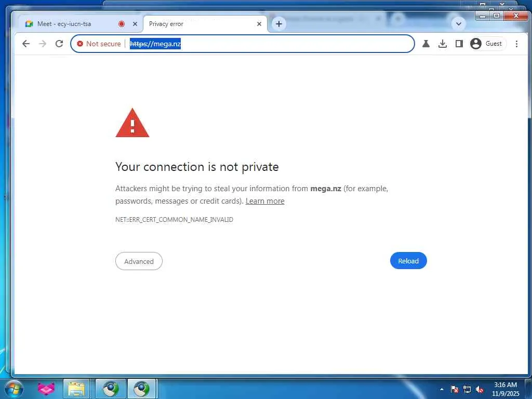Select the first Chromium taskbar window
Viewport: 532px width, 399px height.
pyautogui.click(x=111, y=389)
